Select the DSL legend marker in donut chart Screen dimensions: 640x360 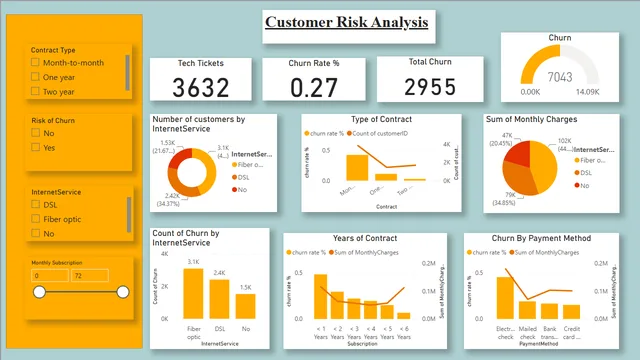coord(234,177)
